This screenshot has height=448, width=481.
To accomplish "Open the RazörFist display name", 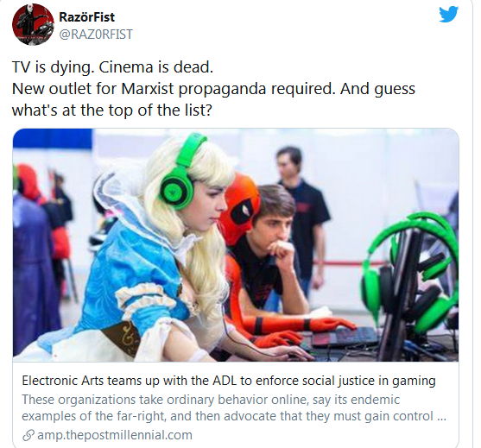I will pos(87,17).
